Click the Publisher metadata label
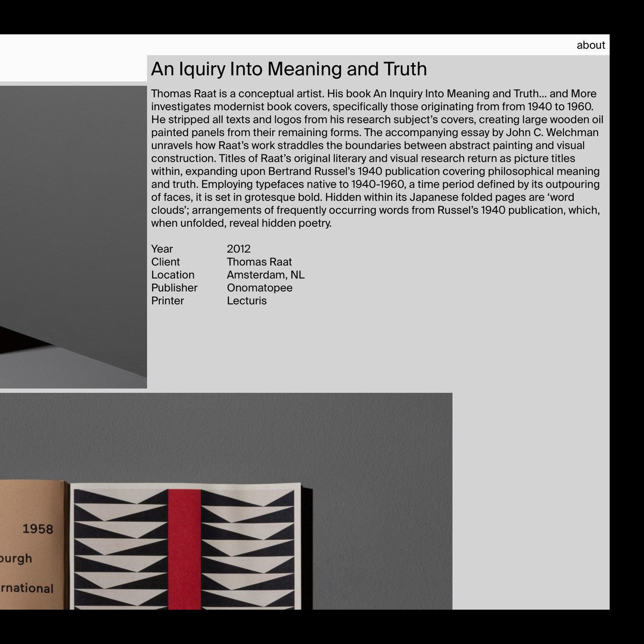This screenshot has width=644, height=644. coord(174,288)
